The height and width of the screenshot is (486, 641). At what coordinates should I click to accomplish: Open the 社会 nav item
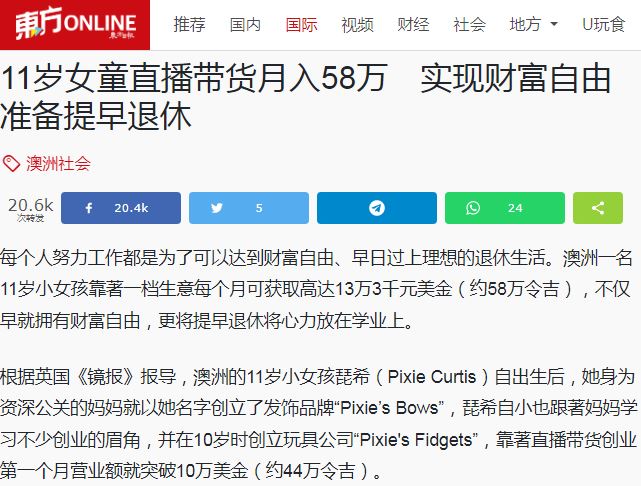pyautogui.click(x=469, y=25)
